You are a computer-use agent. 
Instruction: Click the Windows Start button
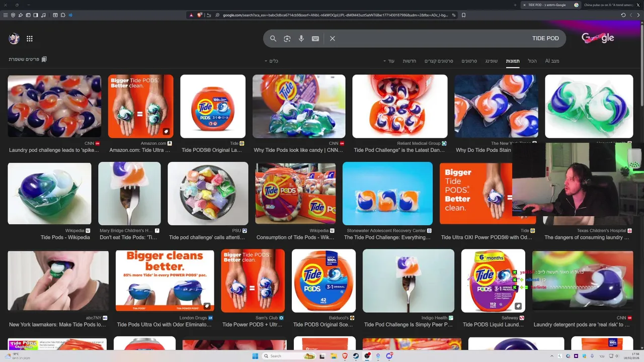pos(255,356)
